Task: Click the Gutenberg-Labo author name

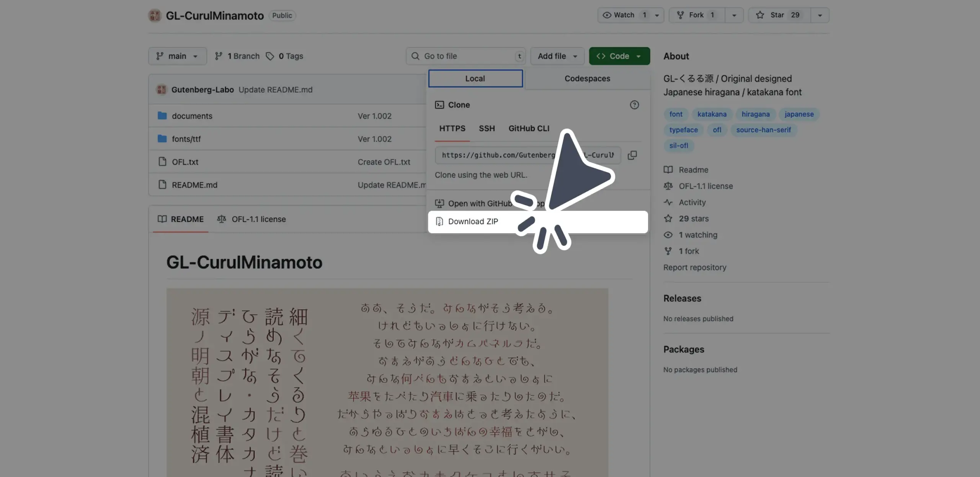Action: (x=203, y=90)
